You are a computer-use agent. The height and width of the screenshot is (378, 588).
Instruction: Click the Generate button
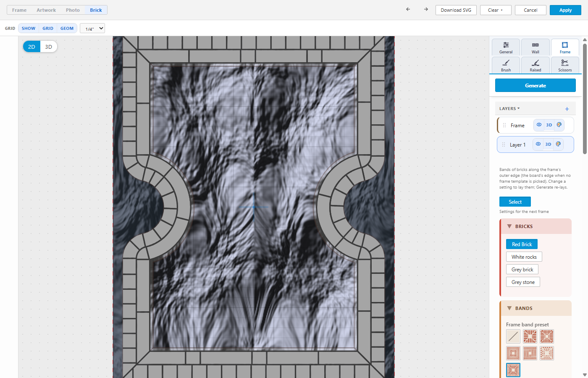click(x=535, y=85)
